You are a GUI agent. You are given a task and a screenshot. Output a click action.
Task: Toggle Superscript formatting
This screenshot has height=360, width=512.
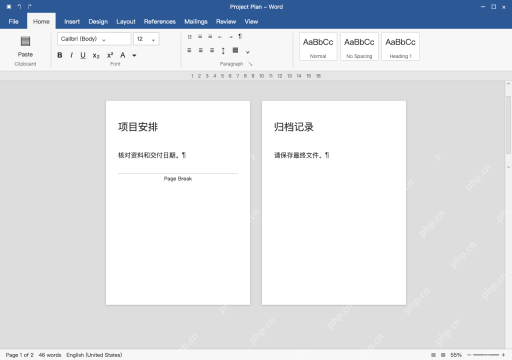110,55
